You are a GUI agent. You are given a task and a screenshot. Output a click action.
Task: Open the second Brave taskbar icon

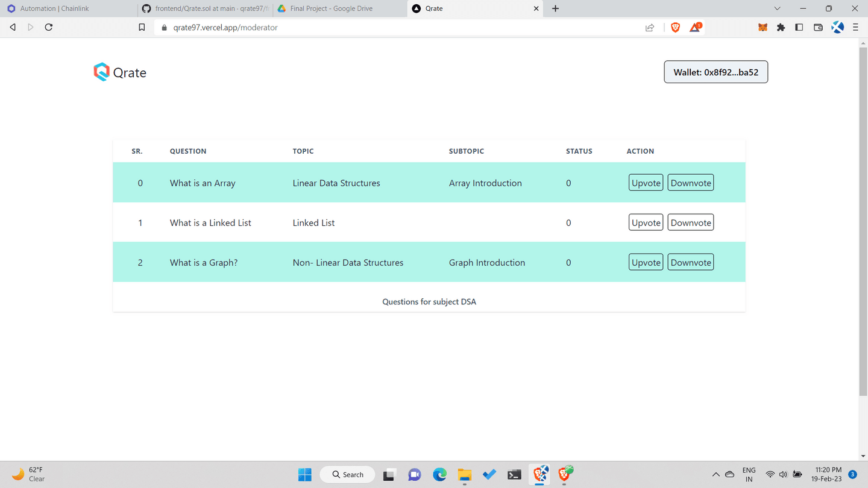(565, 475)
